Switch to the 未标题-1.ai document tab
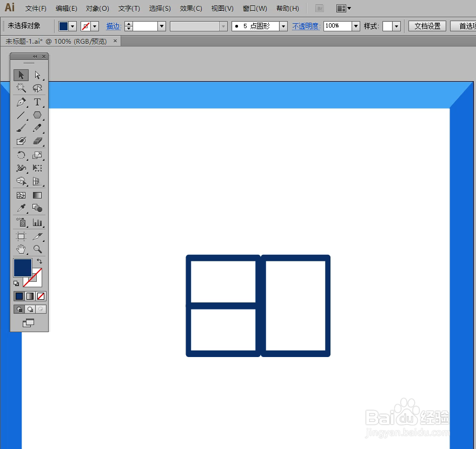 56,41
